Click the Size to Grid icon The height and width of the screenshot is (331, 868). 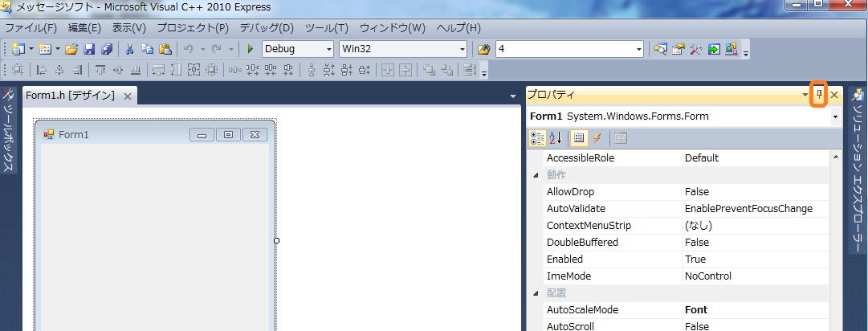[212, 70]
